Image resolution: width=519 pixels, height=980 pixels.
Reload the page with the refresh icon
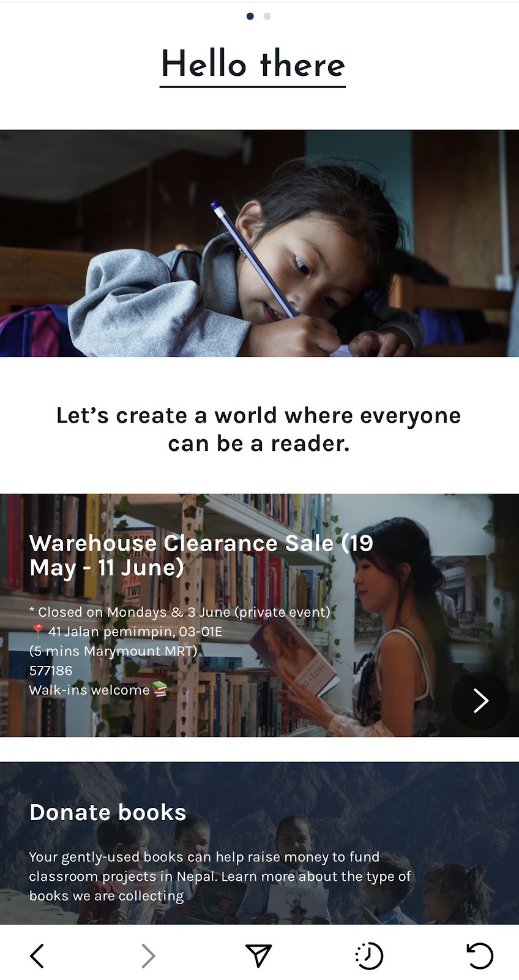(480, 956)
